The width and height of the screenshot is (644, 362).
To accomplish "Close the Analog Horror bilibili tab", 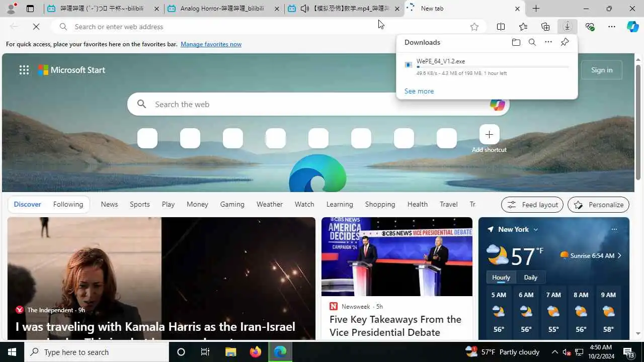I will click(x=277, y=9).
